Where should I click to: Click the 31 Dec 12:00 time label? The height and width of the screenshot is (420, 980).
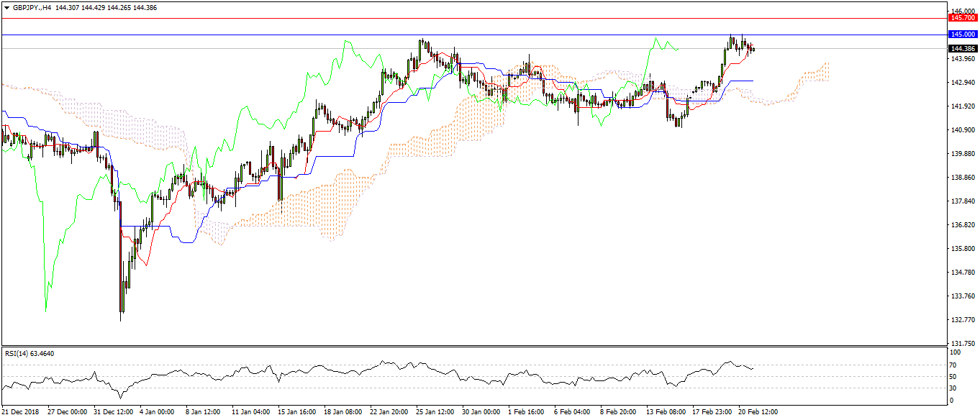114,412
